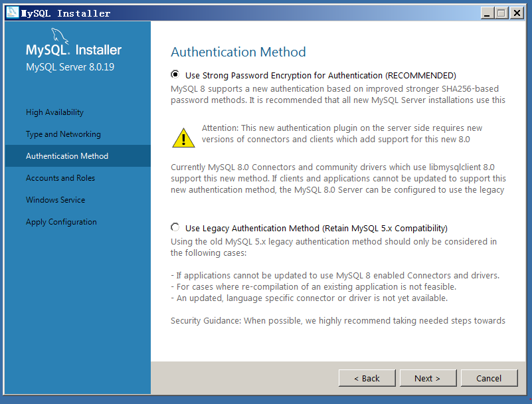The height and width of the screenshot is (404, 532).
Task: Minimize the MySQL Installer window
Action: tap(488, 13)
